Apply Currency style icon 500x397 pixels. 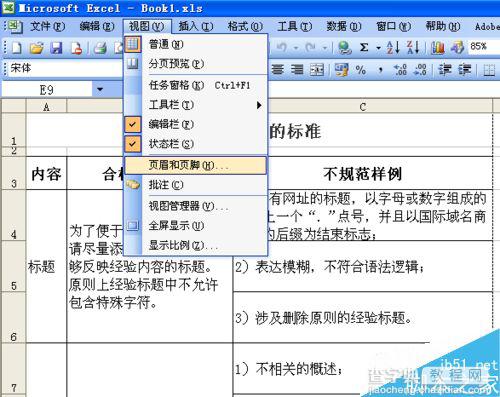[342, 69]
